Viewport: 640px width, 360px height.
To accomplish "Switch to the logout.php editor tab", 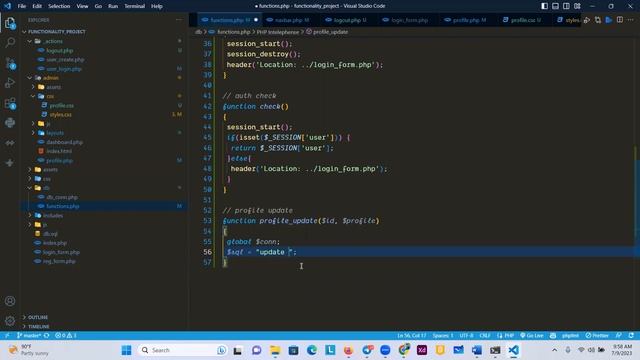I will point(346,20).
